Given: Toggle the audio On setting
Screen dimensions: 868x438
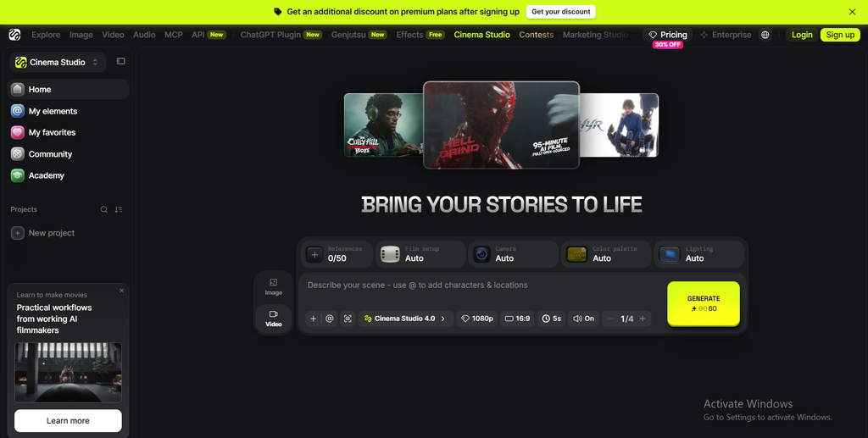Looking at the screenshot, I should [583, 319].
